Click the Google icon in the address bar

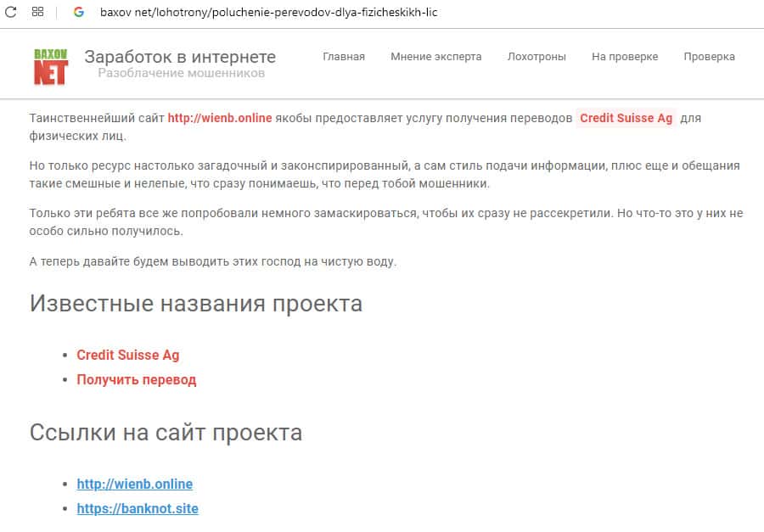78,12
